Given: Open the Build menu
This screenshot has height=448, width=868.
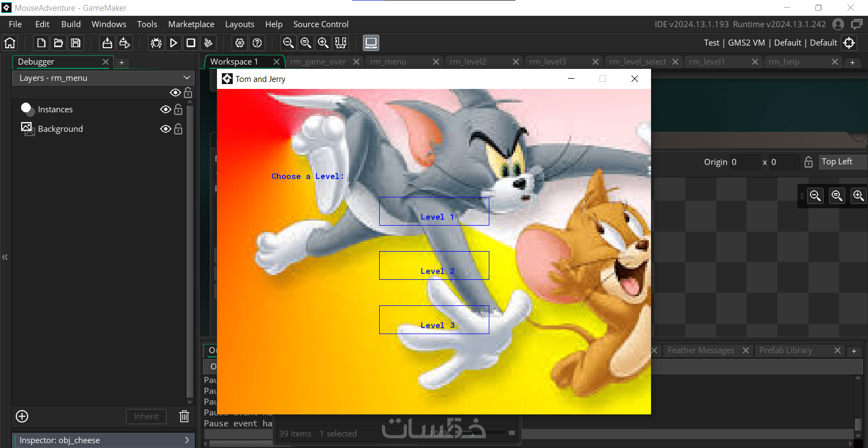Looking at the screenshot, I should 71,24.
